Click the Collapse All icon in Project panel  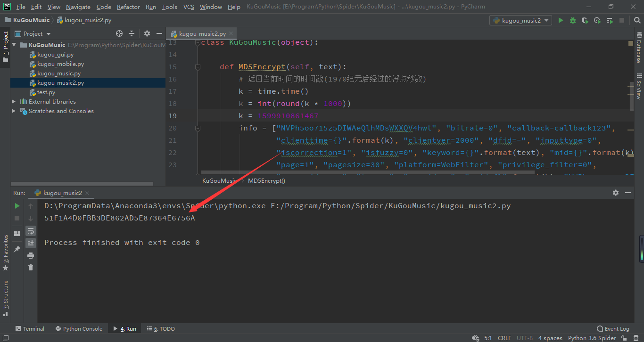(132, 33)
